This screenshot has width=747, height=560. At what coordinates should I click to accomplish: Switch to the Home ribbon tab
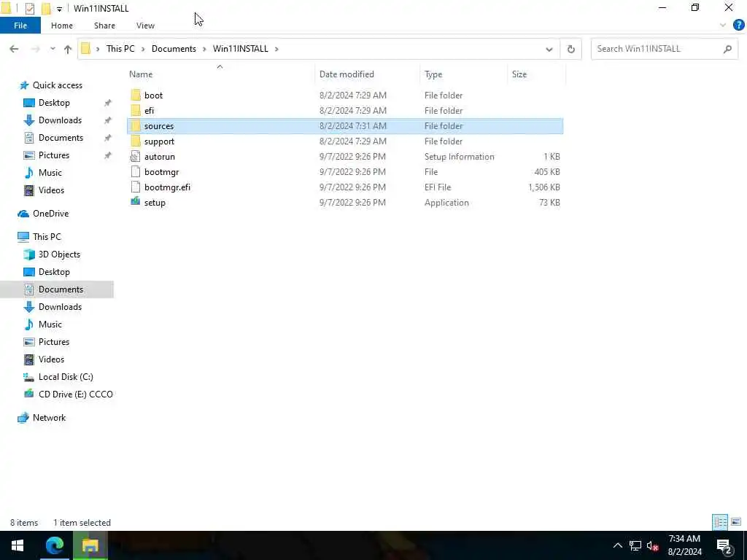[x=62, y=26]
